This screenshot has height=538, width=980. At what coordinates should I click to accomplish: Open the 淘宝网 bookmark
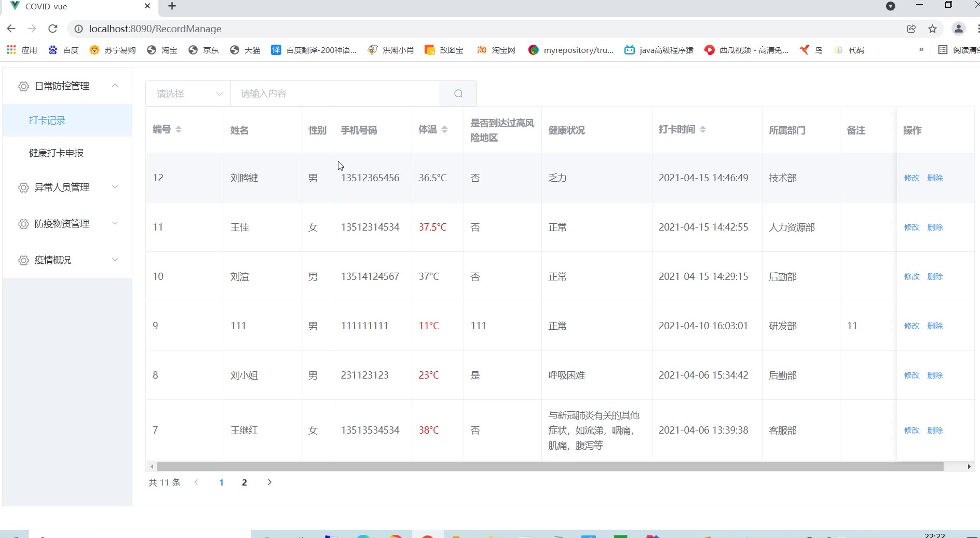(496, 50)
